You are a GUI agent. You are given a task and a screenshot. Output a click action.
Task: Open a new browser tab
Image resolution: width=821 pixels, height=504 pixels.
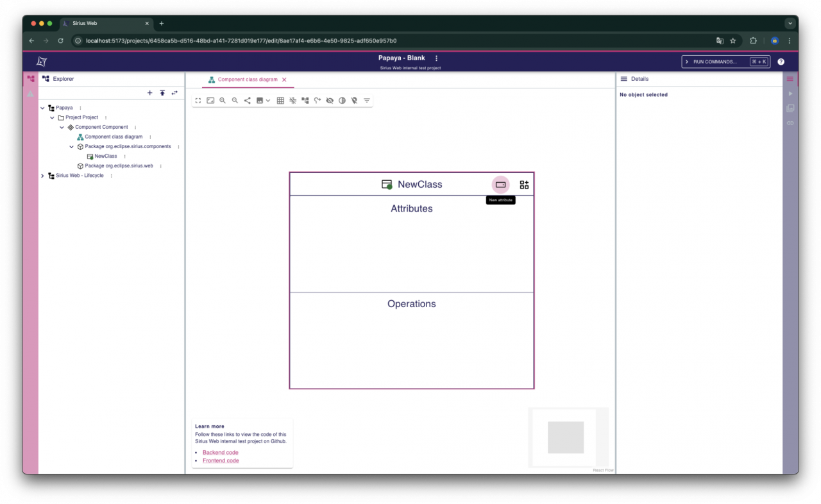[161, 23]
